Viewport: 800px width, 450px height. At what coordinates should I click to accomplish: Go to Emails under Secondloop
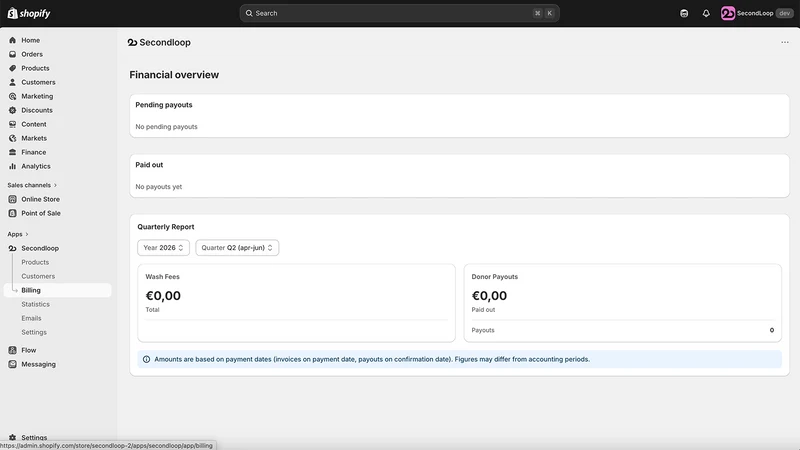pos(31,318)
